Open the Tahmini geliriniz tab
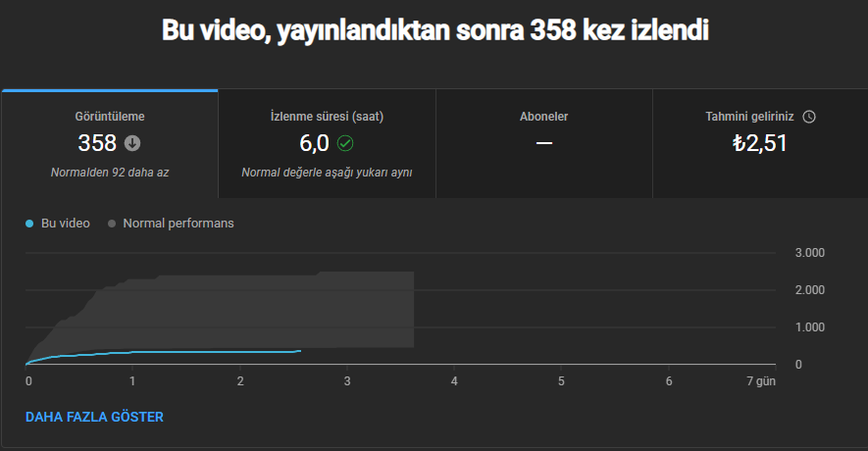868x451 pixels. (x=761, y=144)
